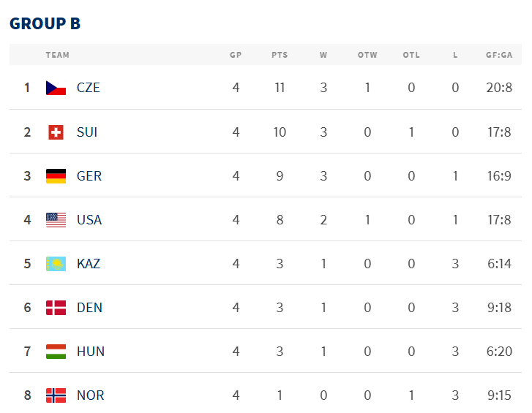Viewport: 532px width, 413px height.
Task: Click the PTS column header
Action: point(280,55)
